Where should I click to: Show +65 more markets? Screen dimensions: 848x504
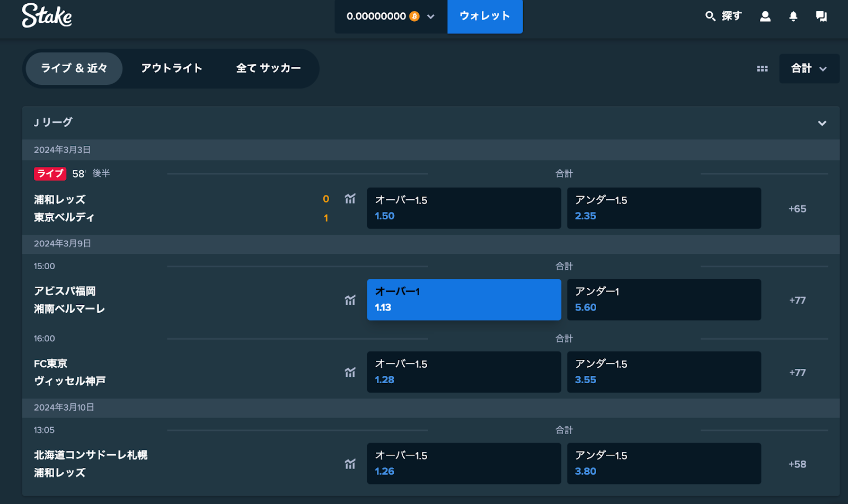tap(797, 209)
